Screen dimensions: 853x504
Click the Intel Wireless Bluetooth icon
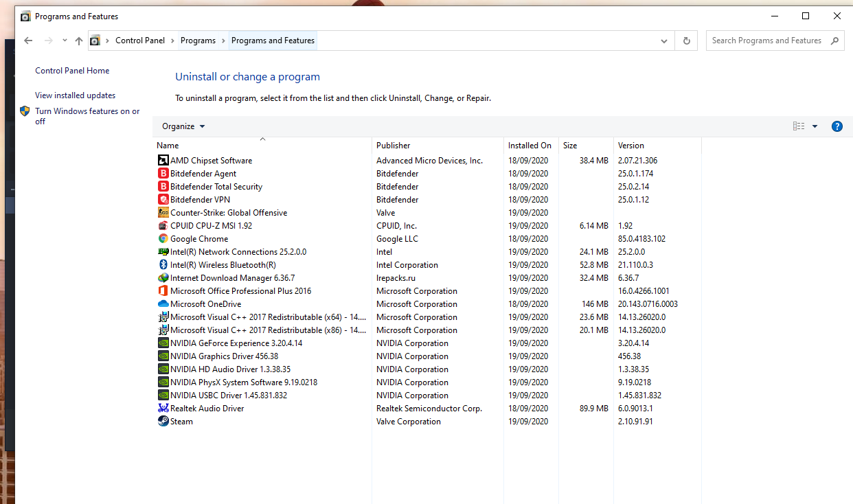point(163,265)
